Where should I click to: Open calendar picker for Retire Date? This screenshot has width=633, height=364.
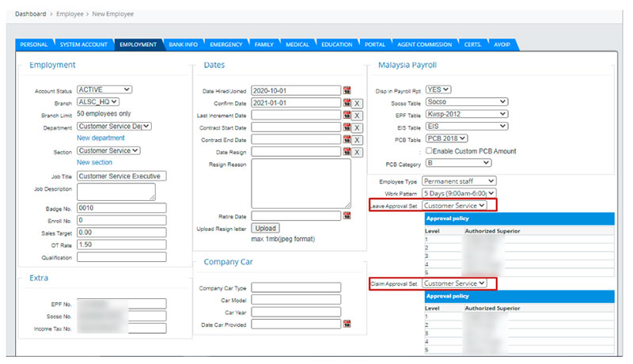(347, 215)
